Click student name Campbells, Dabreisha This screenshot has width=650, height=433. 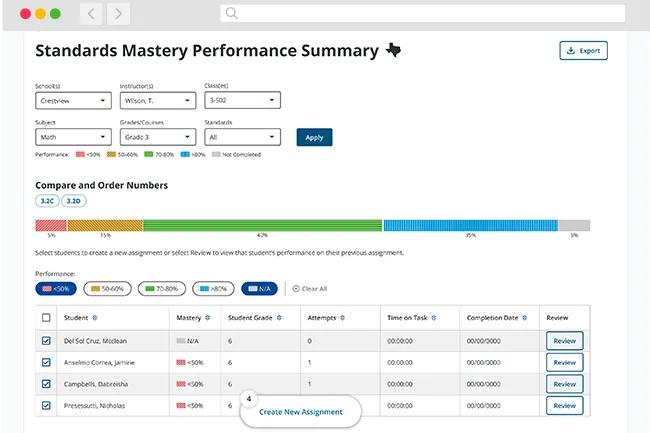click(x=96, y=384)
